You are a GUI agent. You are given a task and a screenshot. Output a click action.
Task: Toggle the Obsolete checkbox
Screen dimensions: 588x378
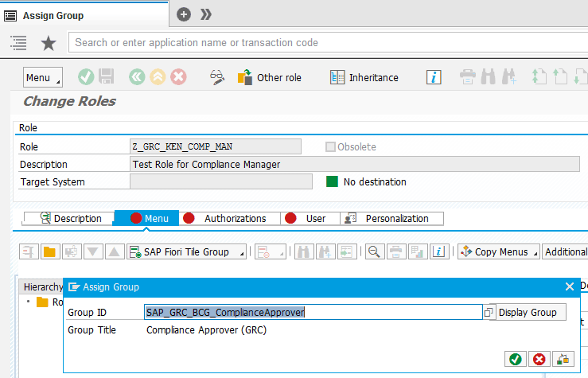pos(330,146)
